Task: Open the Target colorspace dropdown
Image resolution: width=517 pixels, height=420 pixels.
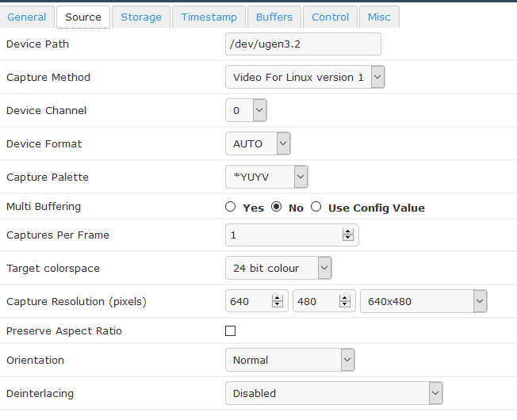Action: tap(278, 268)
